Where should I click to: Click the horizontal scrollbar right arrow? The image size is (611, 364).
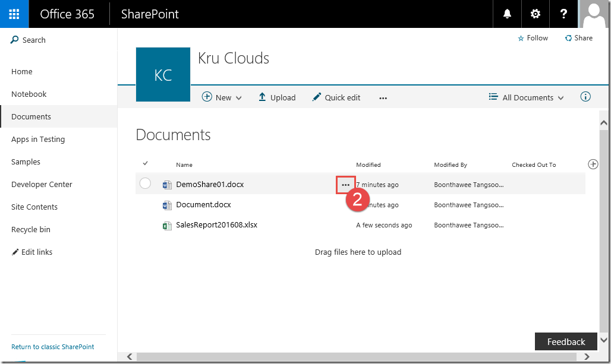[x=587, y=357]
